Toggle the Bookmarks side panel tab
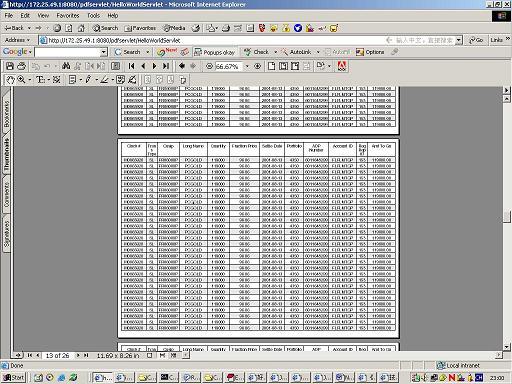This screenshot has width=512, height=384. tap(6, 113)
